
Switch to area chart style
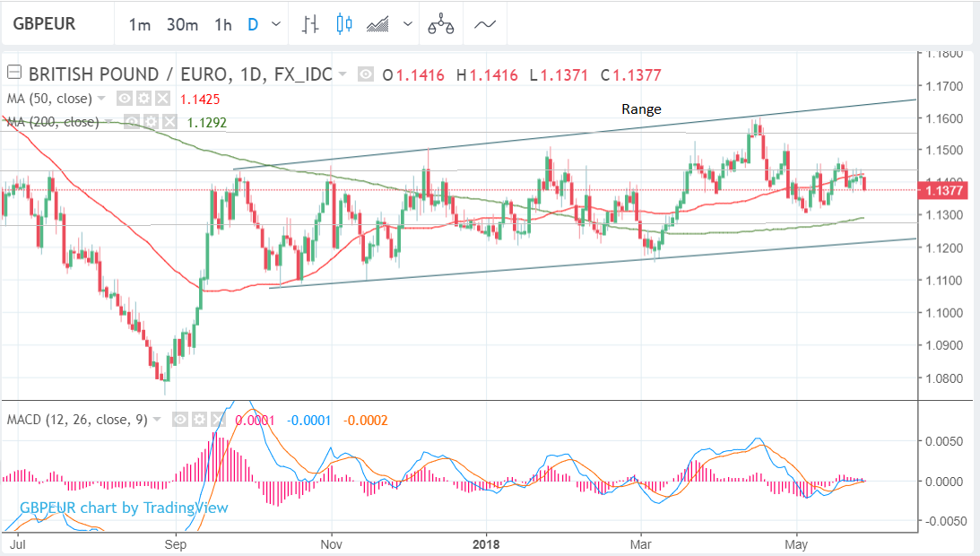pos(377,24)
